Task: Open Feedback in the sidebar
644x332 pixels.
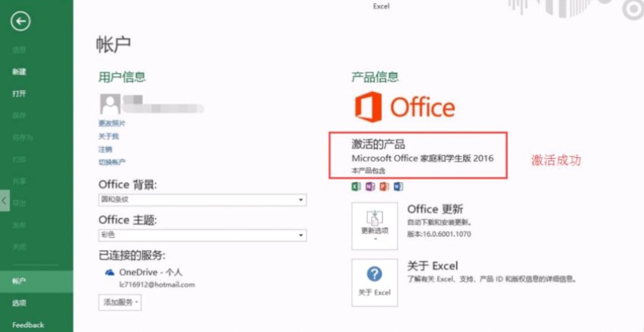Action: [x=28, y=324]
